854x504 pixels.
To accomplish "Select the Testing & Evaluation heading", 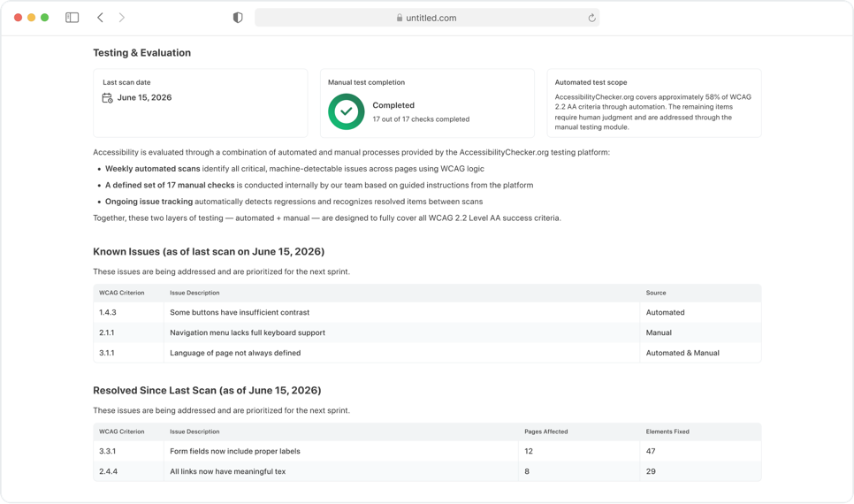I will tap(141, 53).
